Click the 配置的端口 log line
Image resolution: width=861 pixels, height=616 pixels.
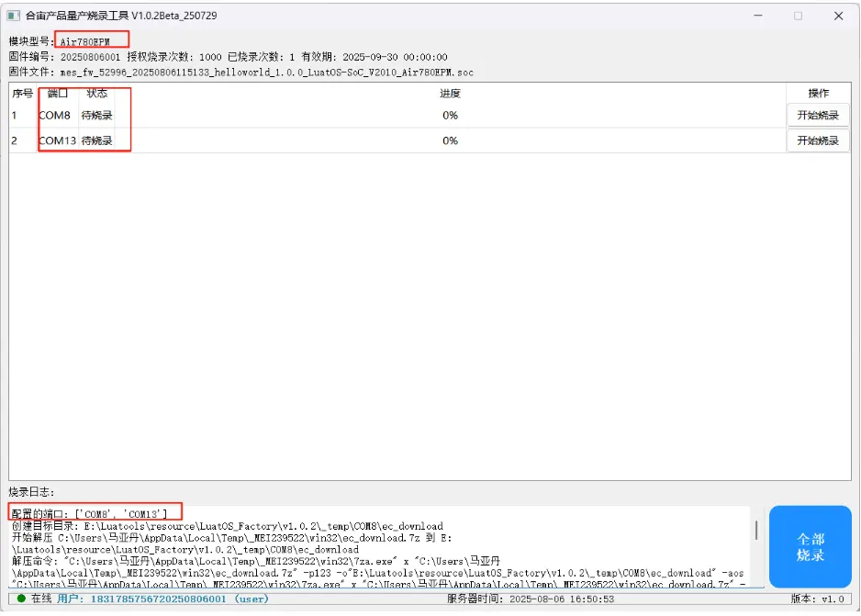point(89,514)
